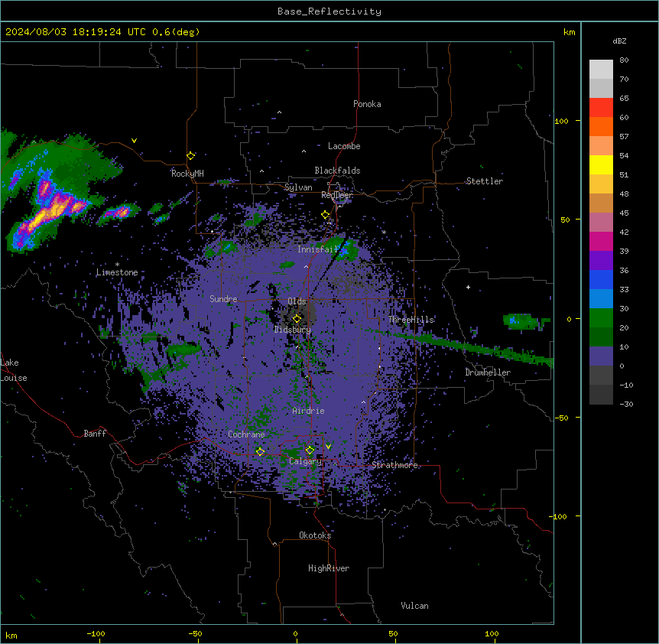Click the yellow diamond marker between Olds and Didsbury

coord(297,319)
